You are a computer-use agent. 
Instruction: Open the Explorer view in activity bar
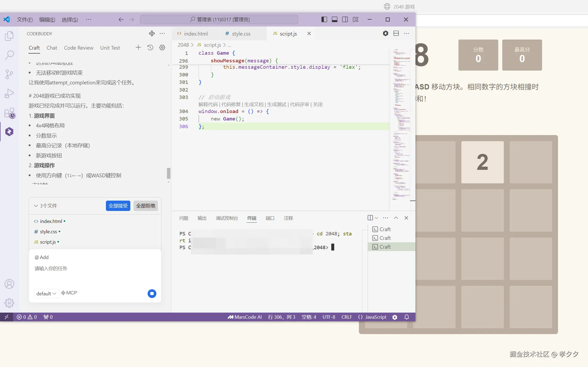coord(9,36)
